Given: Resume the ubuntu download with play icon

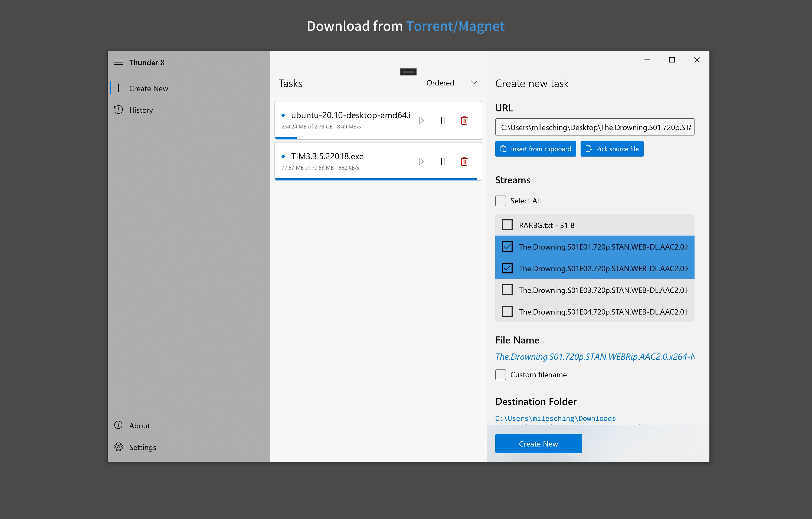Looking at the screenshot, I should (x=421, y=120).
